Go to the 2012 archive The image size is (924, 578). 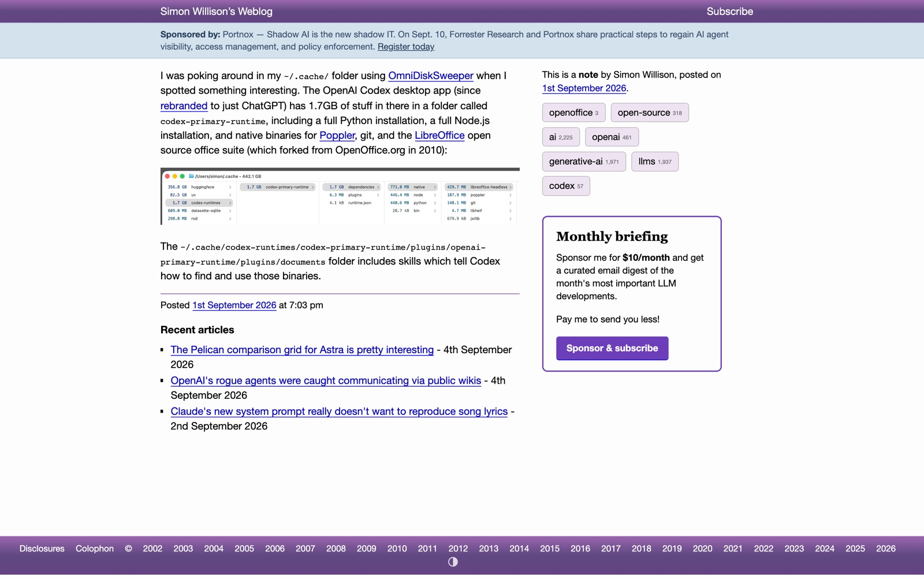click(x=458, y=549)
